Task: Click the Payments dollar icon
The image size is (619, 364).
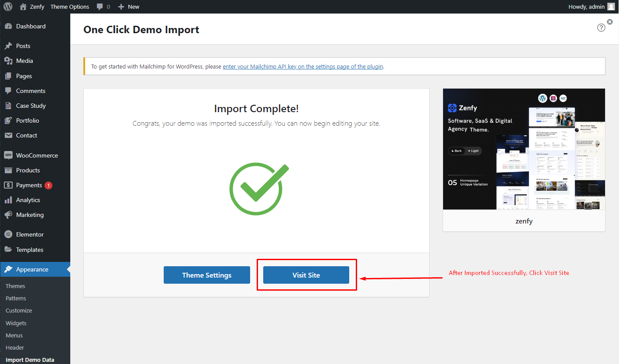Action: click(8, 185)
